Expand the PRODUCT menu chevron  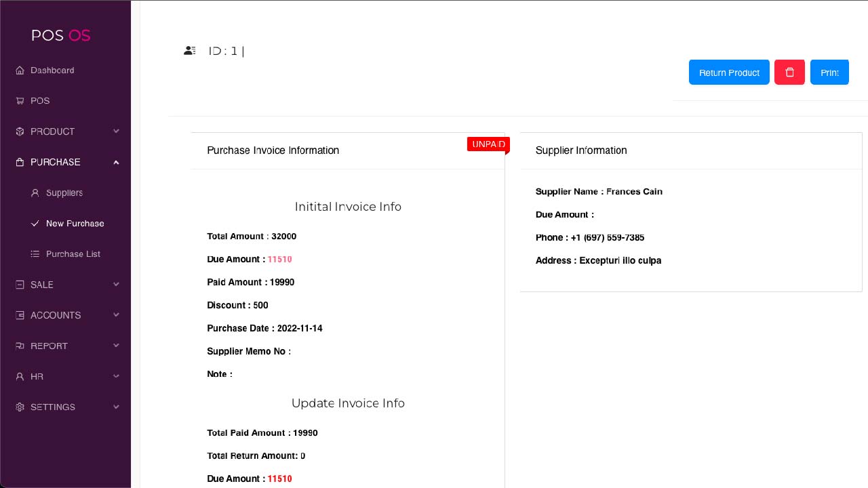point(116,131)
